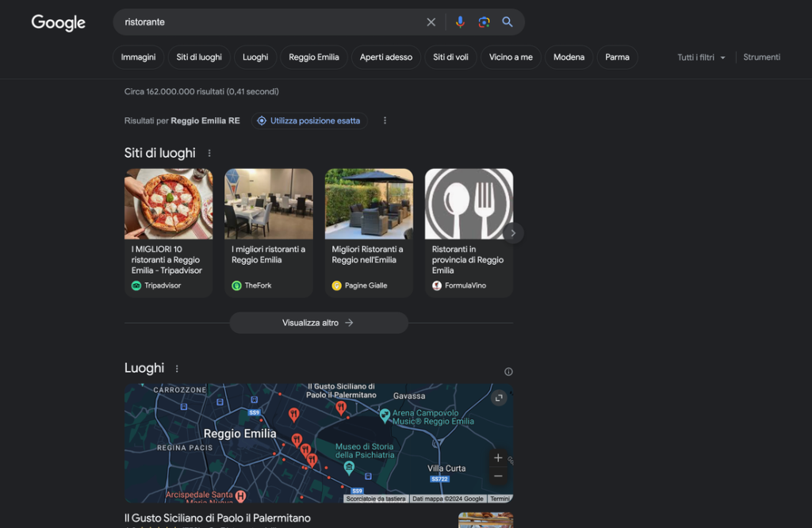Open Google Lens image search icon
Image resolution: width=812 pixels, height=528 pixels.
point(484,21)
